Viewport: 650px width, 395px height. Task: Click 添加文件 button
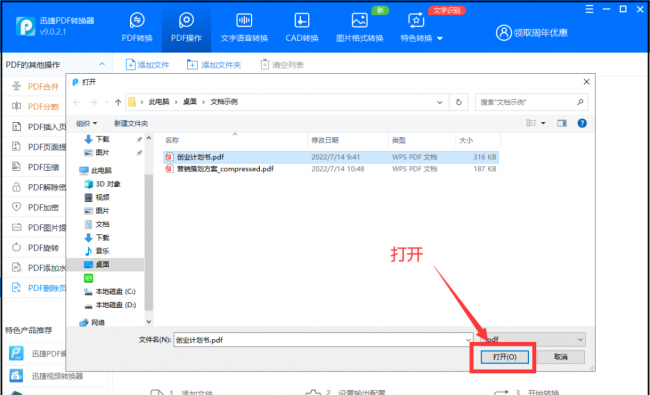click(x=148, y=65)
